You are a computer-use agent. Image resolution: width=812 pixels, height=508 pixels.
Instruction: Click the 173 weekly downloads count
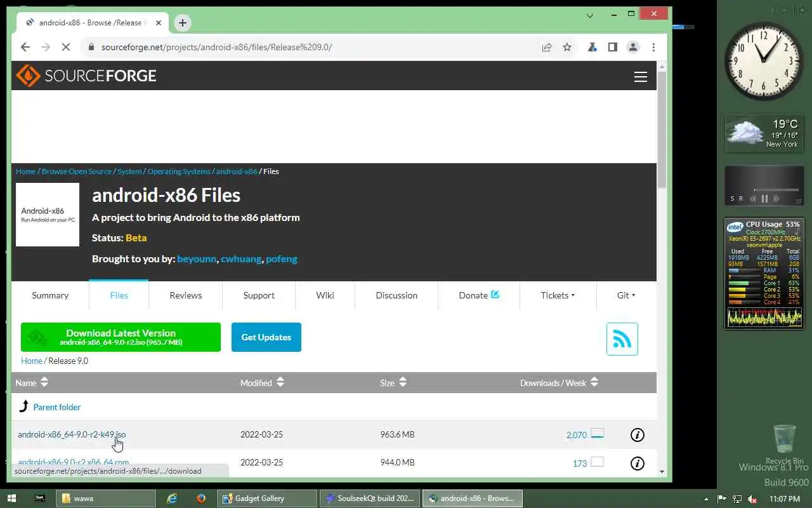click(580, 464)
